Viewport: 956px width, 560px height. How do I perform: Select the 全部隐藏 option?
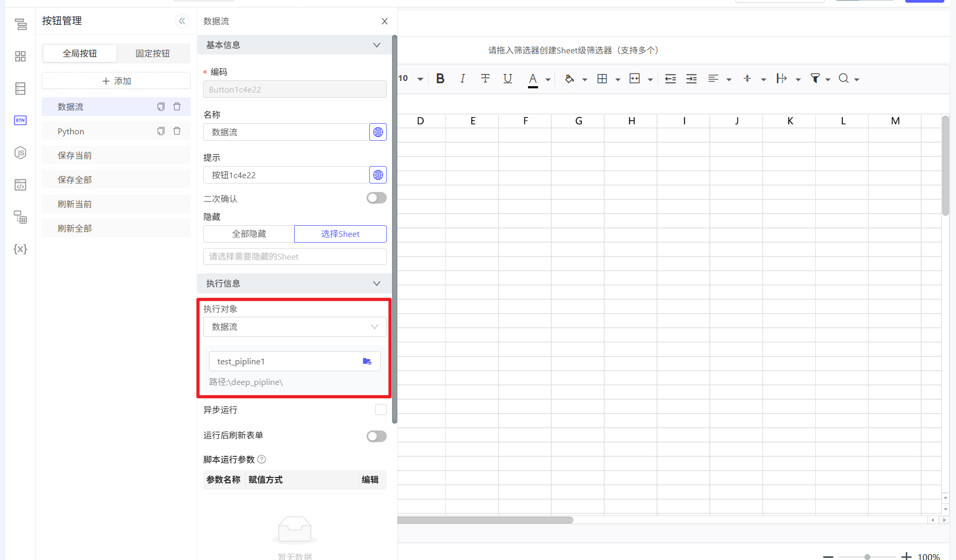249,234
